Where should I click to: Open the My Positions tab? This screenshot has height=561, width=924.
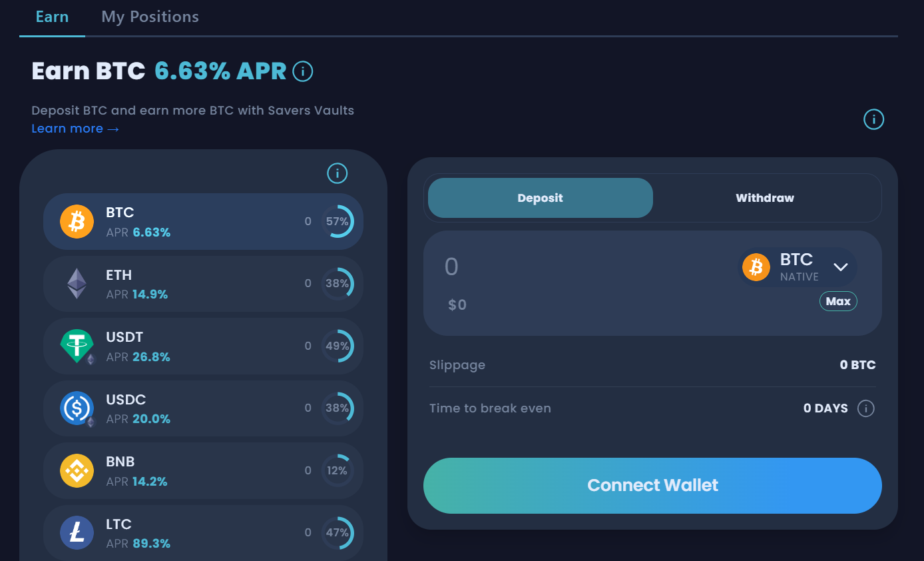point(150,17)
